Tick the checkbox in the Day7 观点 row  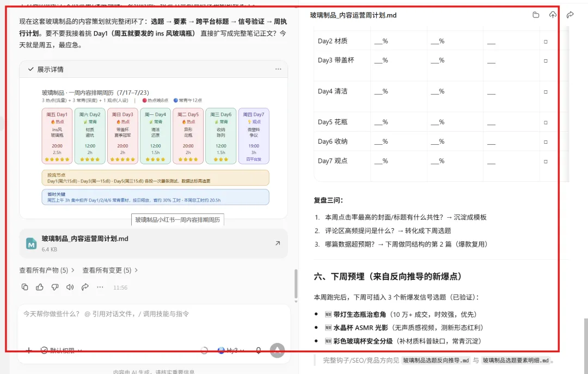[x=546, y=162]
